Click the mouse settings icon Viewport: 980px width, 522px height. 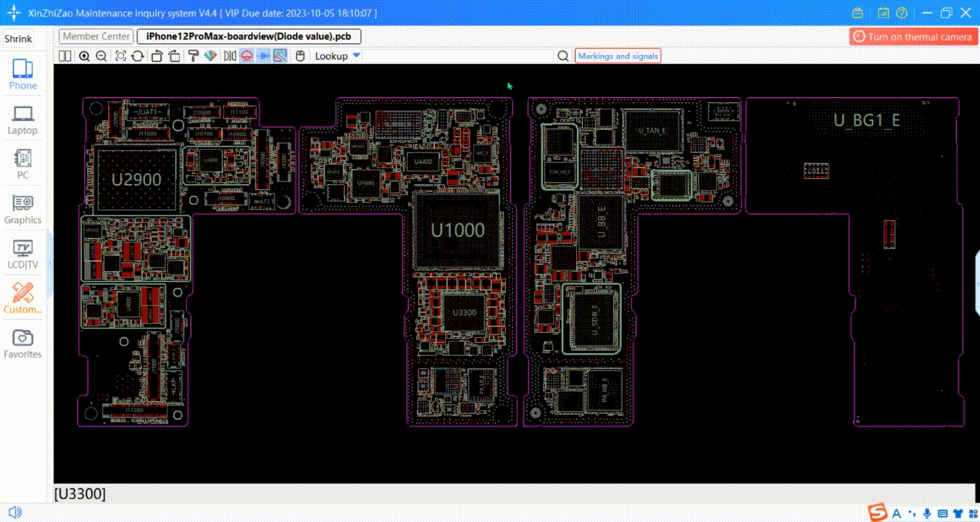click(299, 56)
